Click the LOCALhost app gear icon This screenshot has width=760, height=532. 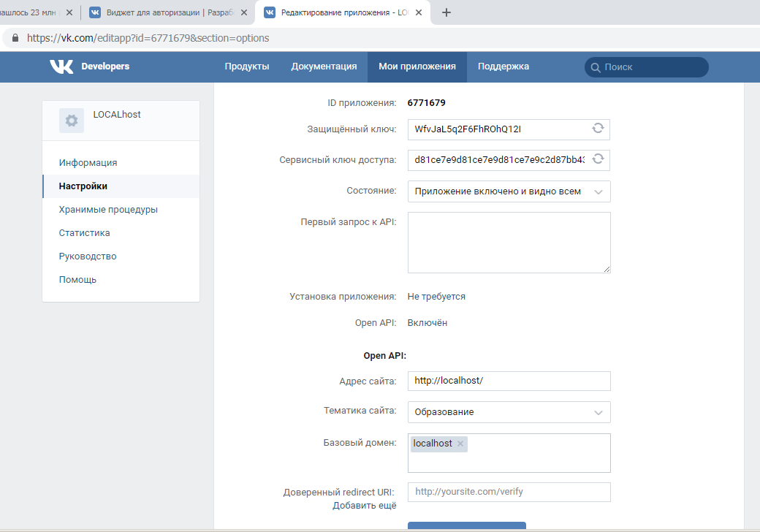[72, 121]
